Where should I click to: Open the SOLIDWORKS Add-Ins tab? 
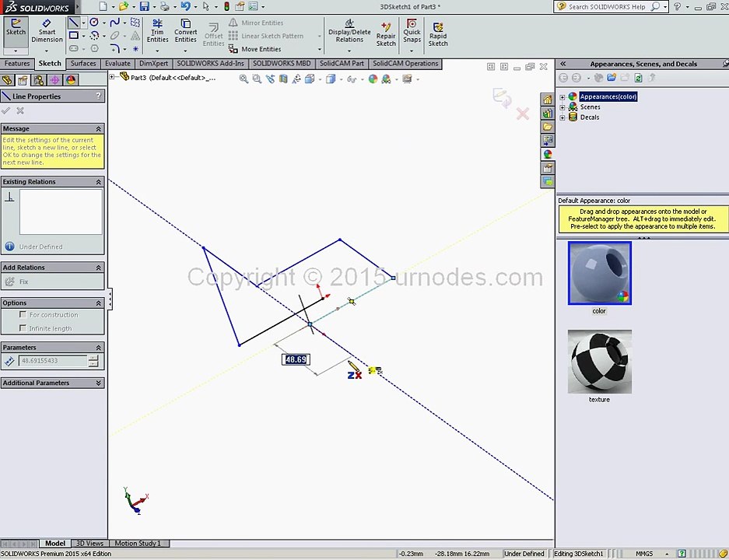click(x=210, y=63)
